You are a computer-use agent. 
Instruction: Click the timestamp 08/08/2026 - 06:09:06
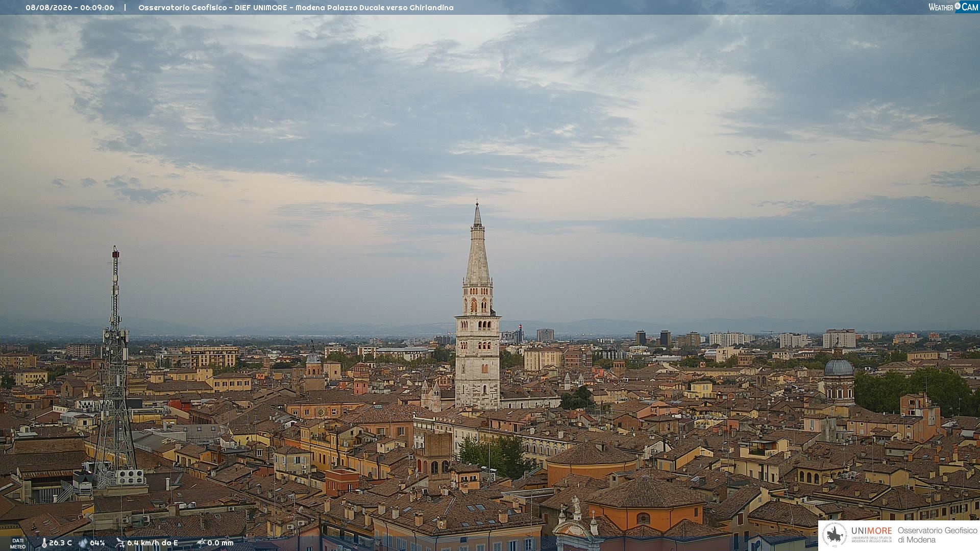coord(70,8)
